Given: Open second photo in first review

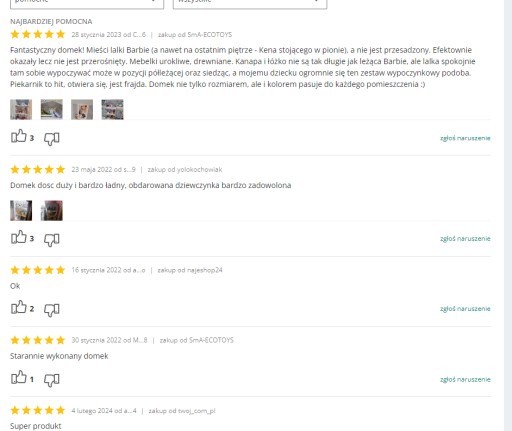Looking at the screenshot, I should click(x=52, y=109).
